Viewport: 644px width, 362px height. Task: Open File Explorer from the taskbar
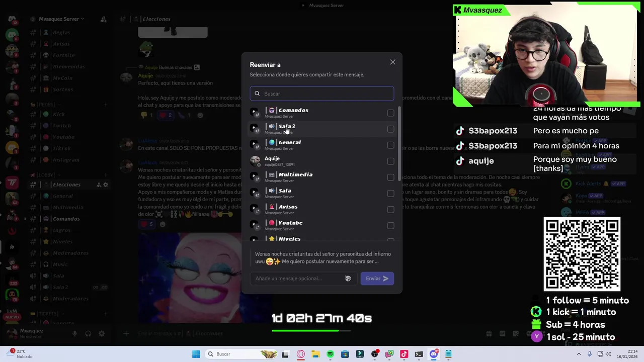click(x=315, y=354)
